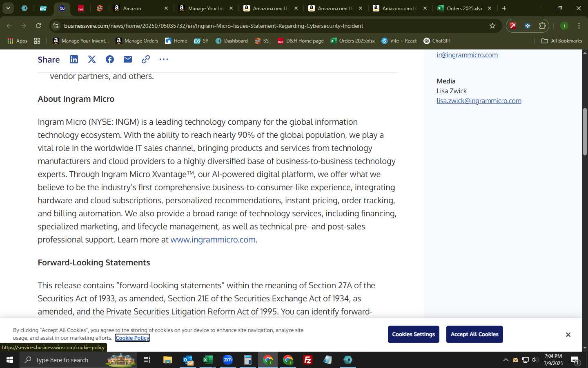Share article via email envelope icon

(128, 59)
